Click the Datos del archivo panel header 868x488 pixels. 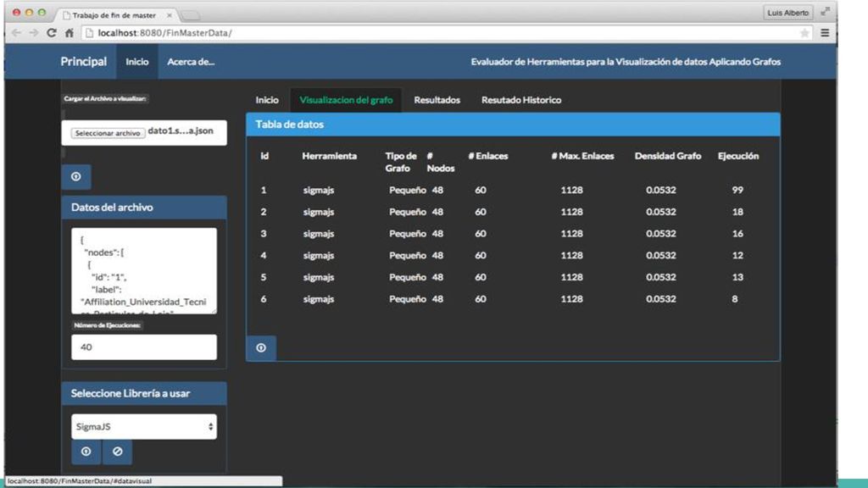point(144,208)
